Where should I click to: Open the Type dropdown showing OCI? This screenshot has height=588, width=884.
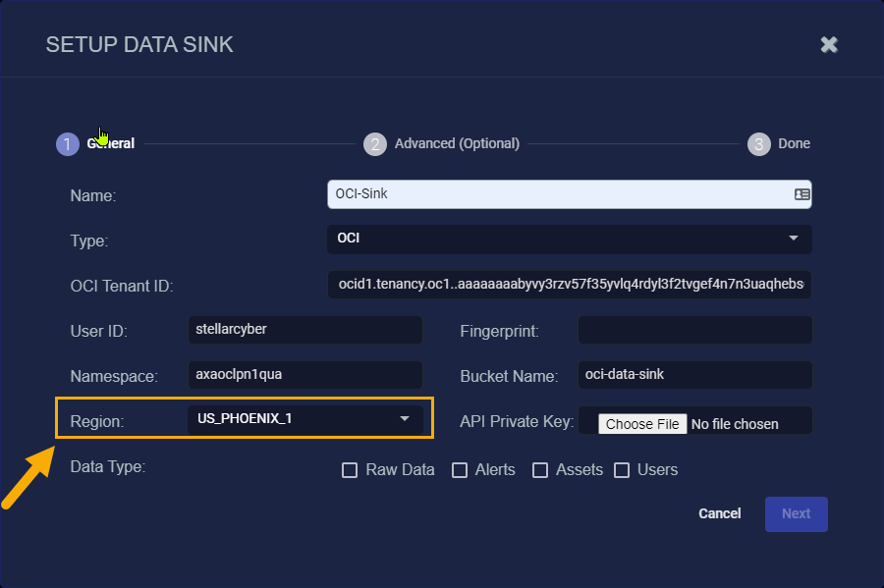click(x=570, y=239)
